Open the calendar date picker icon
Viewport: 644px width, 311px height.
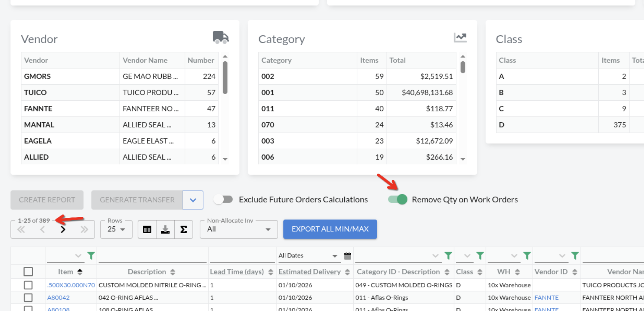(348, 256)
